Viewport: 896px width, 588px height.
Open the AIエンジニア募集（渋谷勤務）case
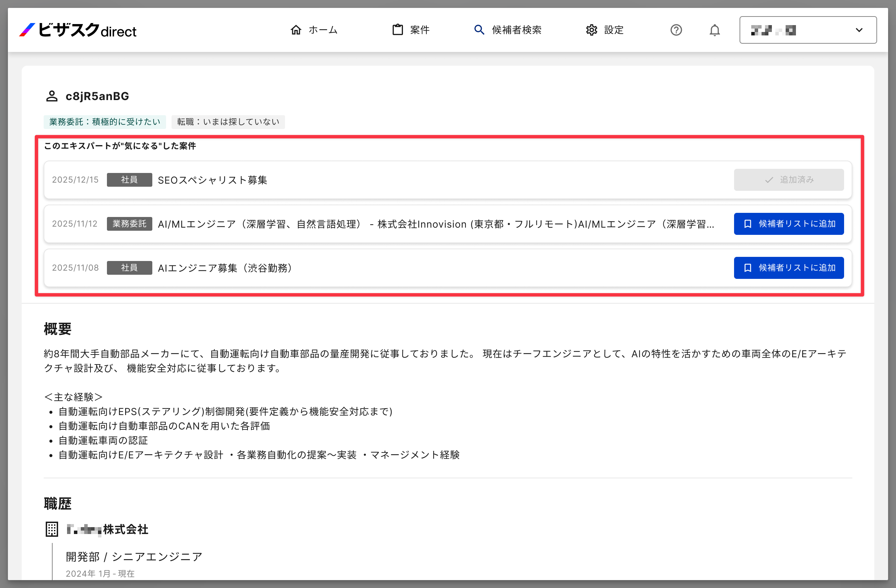click(225, 268)
